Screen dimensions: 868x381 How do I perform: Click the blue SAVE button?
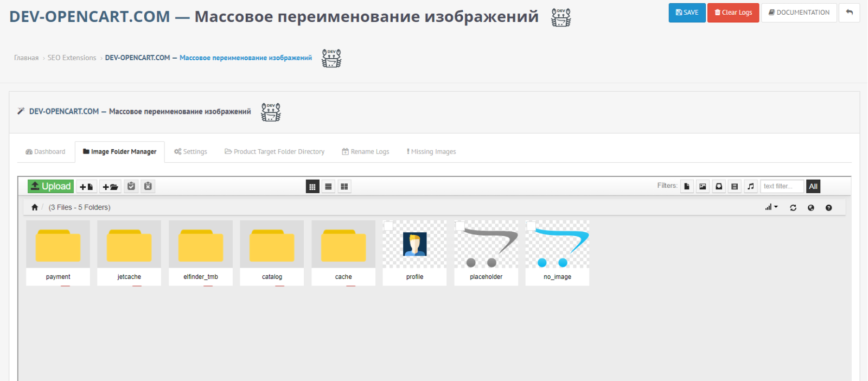pyautogui.click(x=687, y=12)
